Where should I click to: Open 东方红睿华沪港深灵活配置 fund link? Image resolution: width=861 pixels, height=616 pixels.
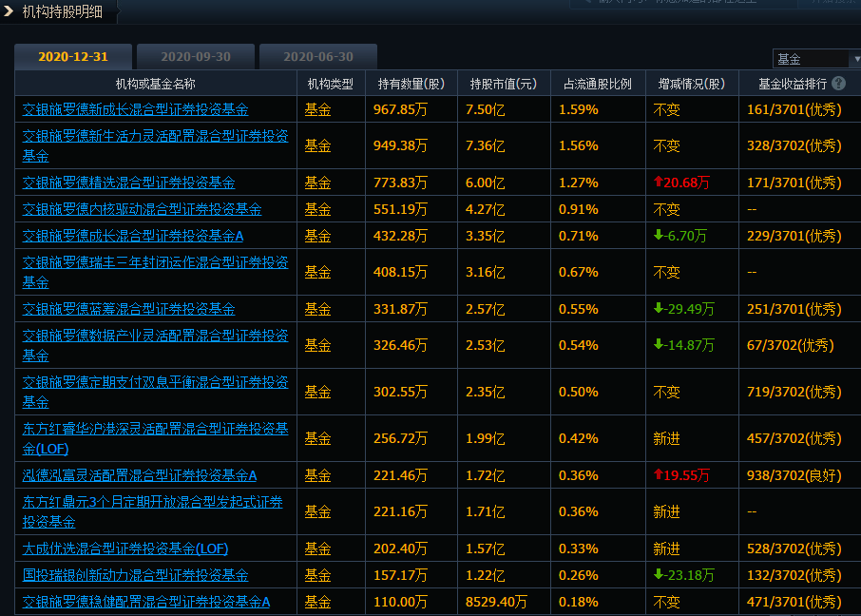click(156, 438)
